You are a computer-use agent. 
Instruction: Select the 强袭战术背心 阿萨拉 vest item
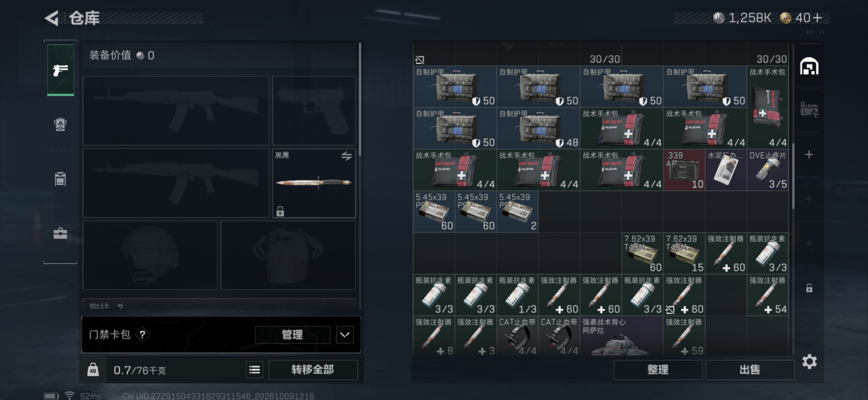point(621,336)
